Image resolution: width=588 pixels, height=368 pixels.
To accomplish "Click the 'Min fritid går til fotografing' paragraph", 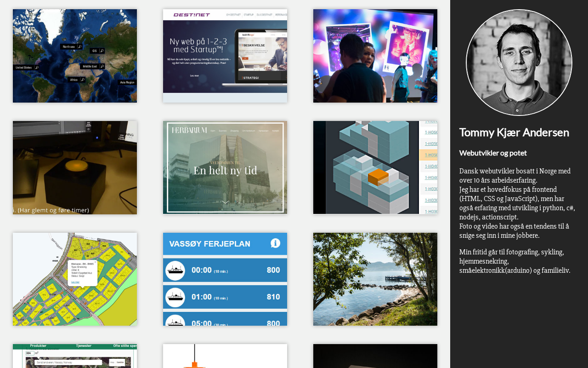I will pos(515,261).
